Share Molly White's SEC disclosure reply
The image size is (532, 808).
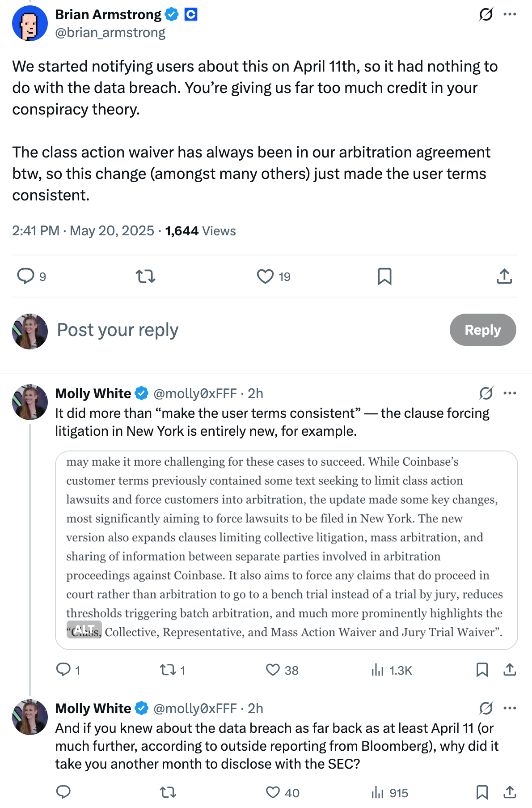point(510,792)
